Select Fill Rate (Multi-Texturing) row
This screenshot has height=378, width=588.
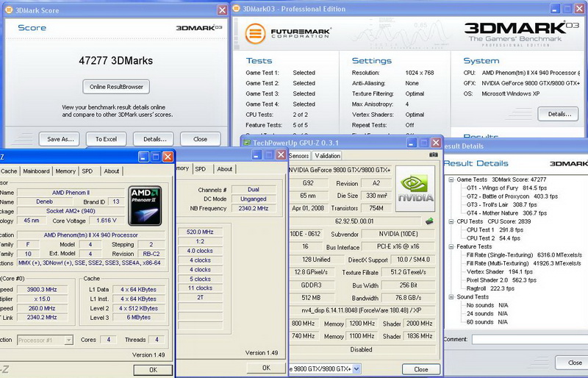click(523, 263)
